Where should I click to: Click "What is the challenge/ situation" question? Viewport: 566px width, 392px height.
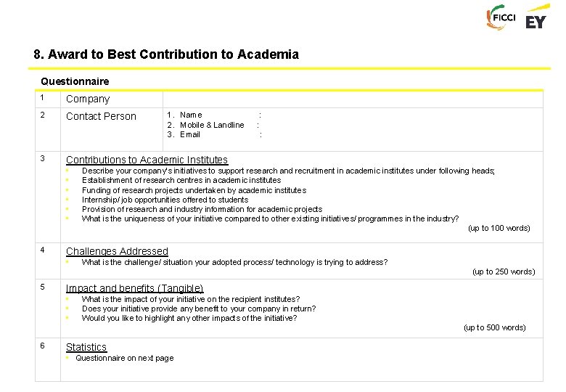[x=234, y=262]
